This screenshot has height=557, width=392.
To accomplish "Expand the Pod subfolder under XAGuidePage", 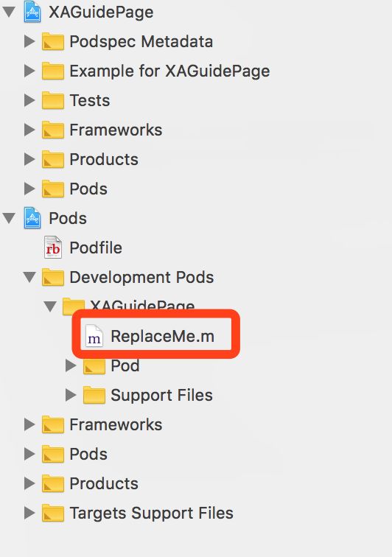I will pos(71,365).
